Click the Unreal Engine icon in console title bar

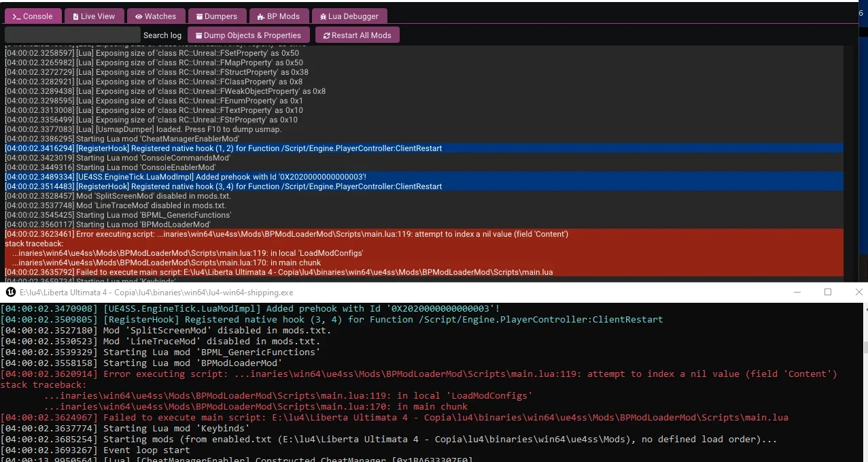coord(10,293)
